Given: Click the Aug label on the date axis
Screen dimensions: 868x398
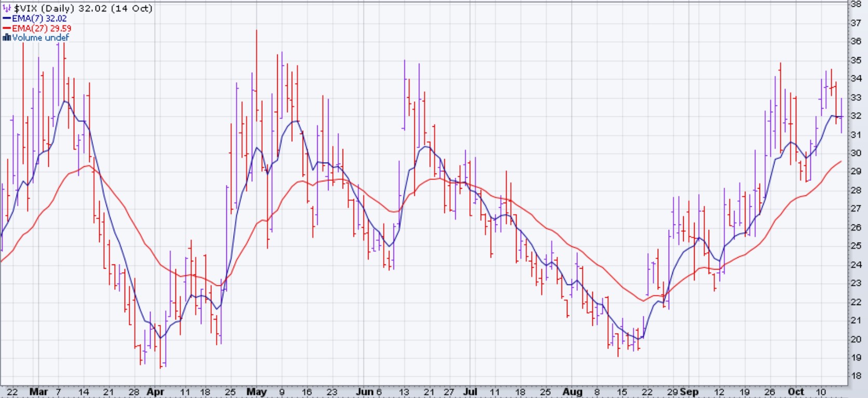Looking at the screenshot, I should point(573,392).
